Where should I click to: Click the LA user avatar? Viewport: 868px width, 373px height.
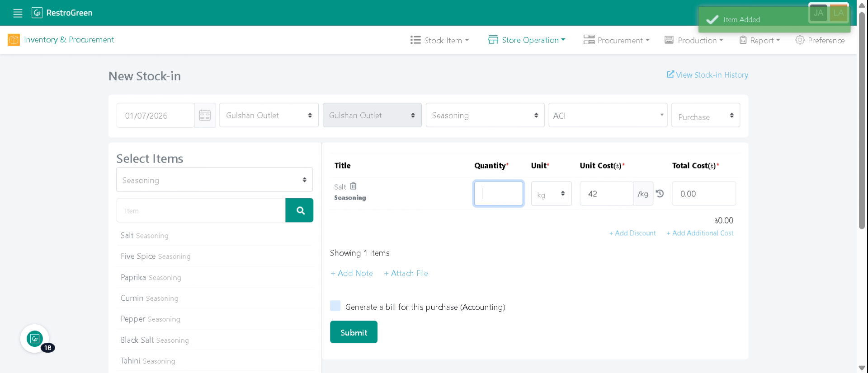(839, 13)
